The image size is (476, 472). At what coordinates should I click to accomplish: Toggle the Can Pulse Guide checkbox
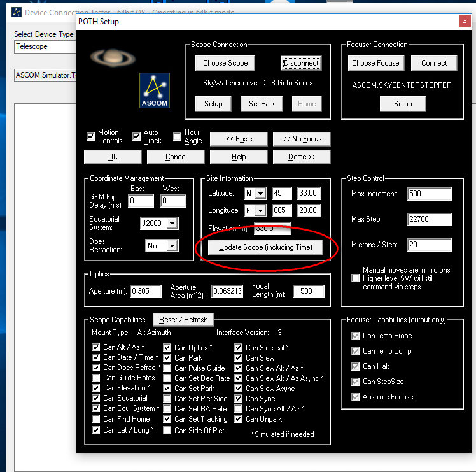(167, 368)
